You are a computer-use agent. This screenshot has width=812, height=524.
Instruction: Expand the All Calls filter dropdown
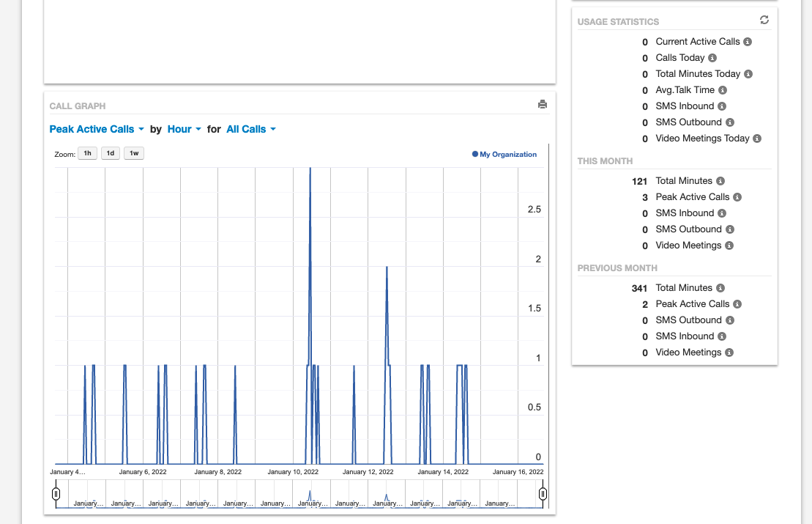[251, 129]
